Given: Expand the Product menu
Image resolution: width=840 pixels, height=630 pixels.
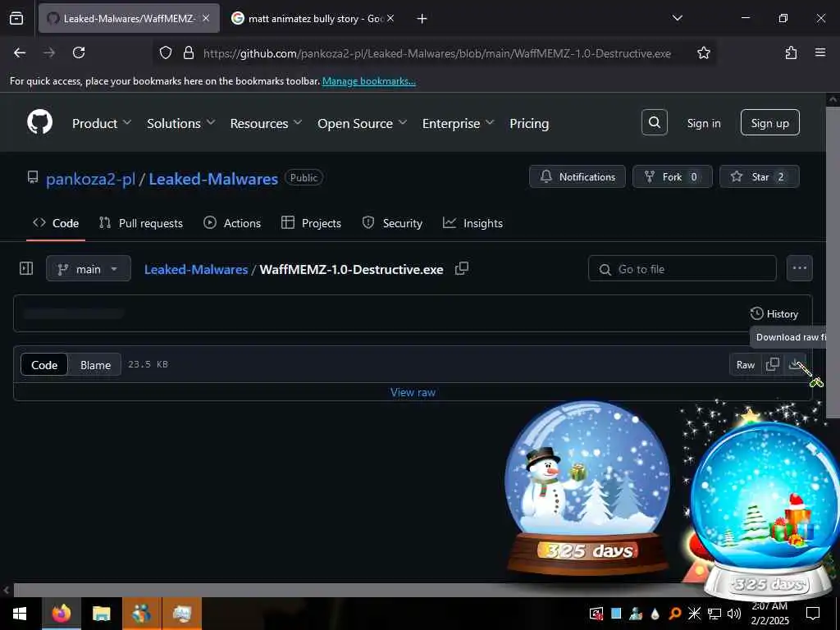Looking at the screenshot, I should 102,123.
